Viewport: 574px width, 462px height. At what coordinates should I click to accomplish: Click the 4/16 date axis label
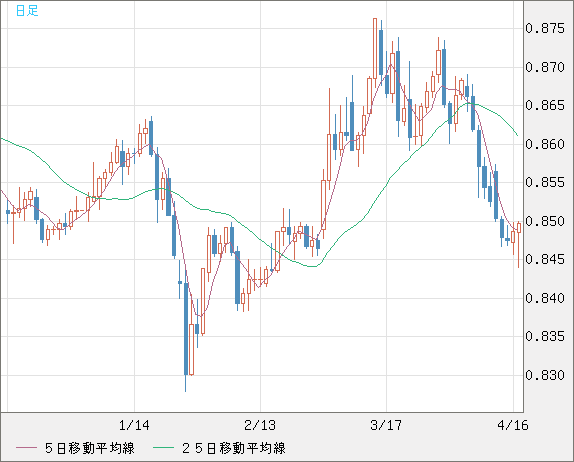[513, 425]
